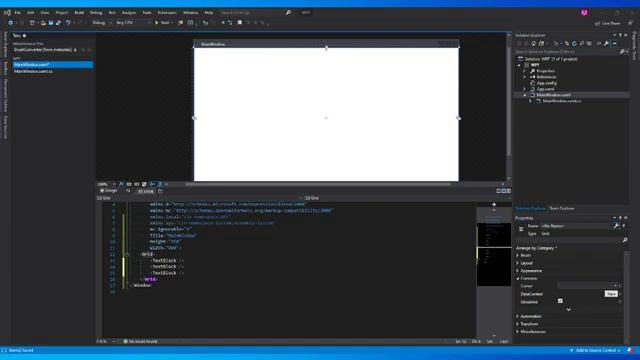
Task: Open the designer zoom percentage dropdown
Action: 106,184
